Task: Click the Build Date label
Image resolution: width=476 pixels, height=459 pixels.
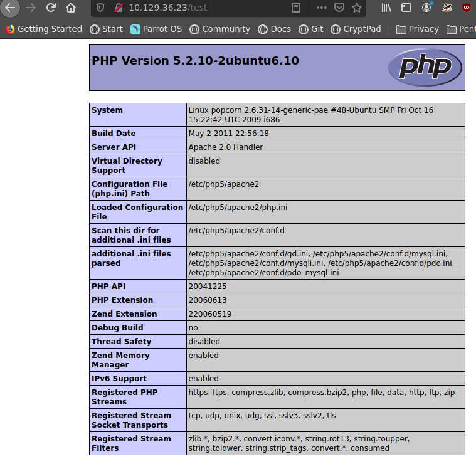Action: [x=114, y=134]
